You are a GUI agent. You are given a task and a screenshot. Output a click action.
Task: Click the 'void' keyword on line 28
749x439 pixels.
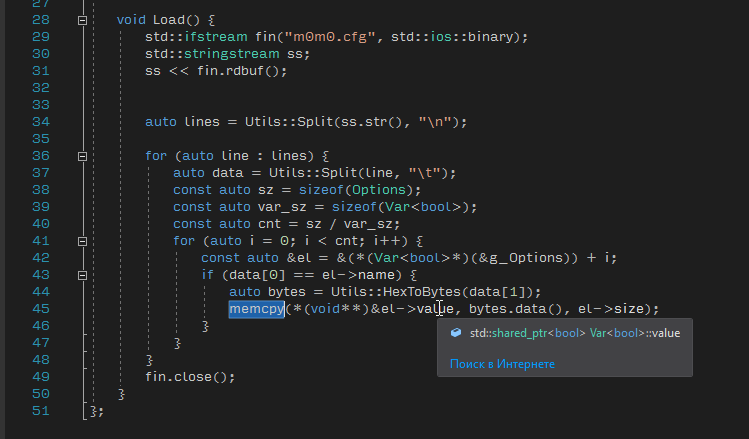[131, 20]
